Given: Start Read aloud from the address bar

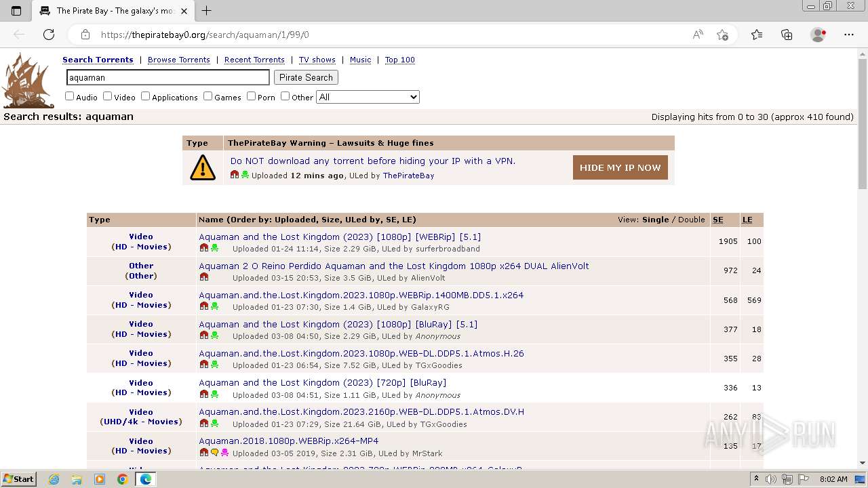Looking at the screenshot, I should 698,35.
